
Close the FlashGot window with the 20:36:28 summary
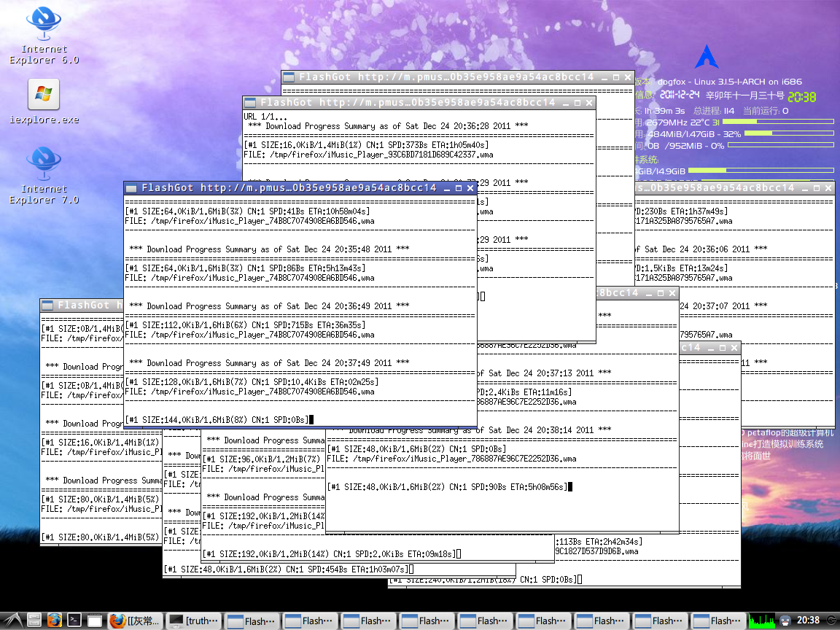coord(589,103)
